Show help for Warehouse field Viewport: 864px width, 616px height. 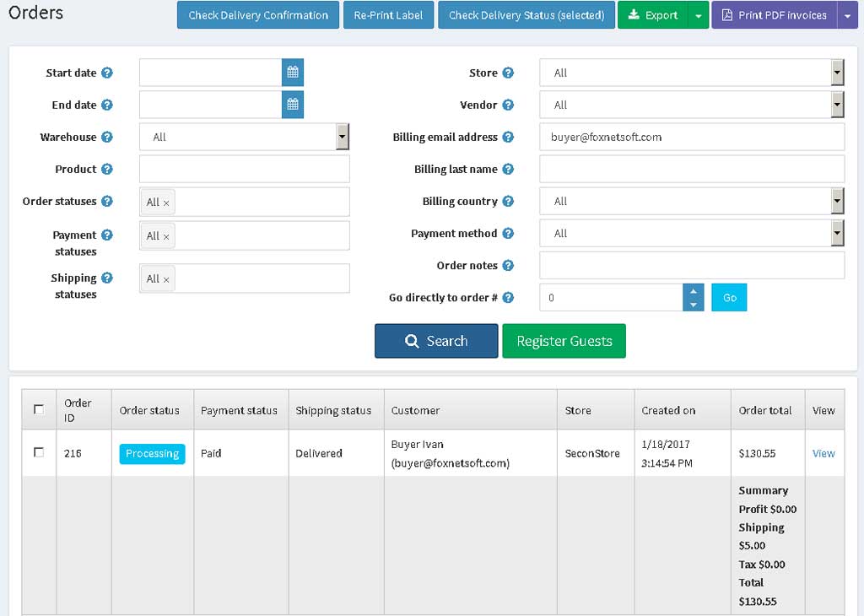tap(107, 137)
